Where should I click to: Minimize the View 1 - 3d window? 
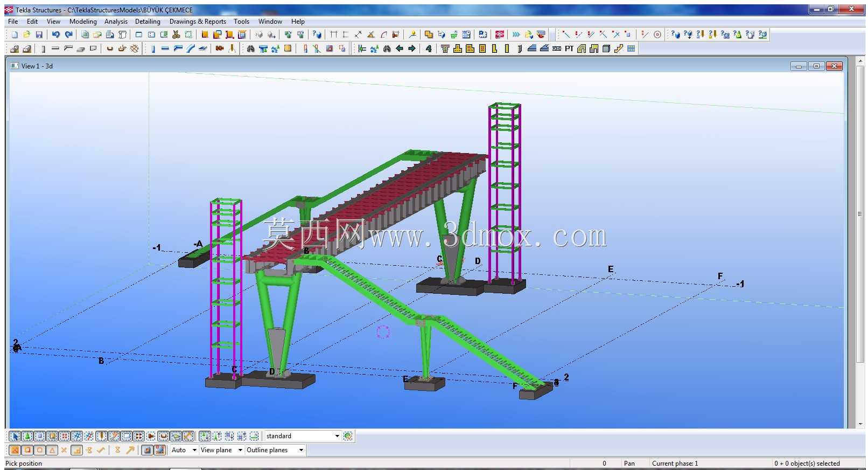coord(799,66)
